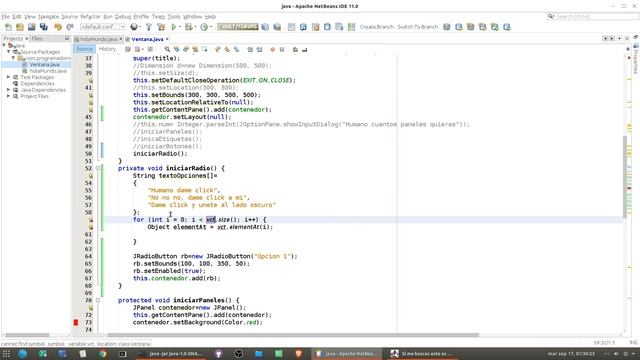Viewport: 640px width, 360px height.
Task: Click the scroll documents right arrow
Action: [x=612, y=39]
